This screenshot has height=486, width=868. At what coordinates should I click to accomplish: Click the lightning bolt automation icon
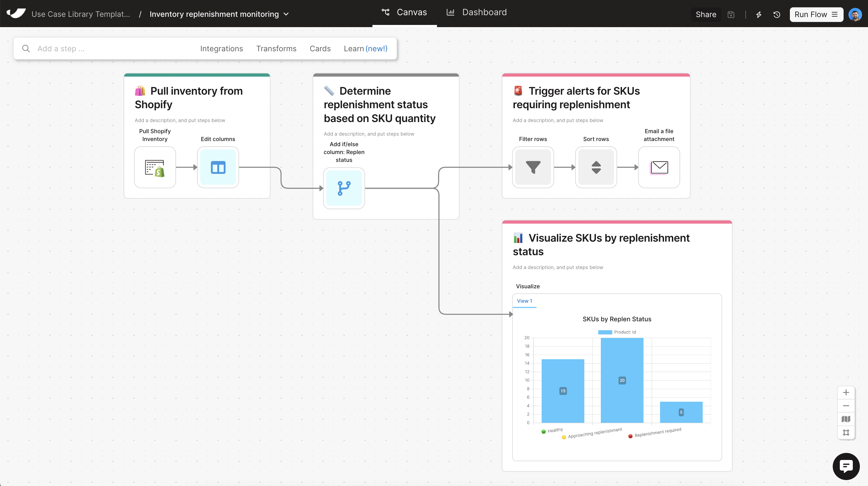tap(759, 14)
